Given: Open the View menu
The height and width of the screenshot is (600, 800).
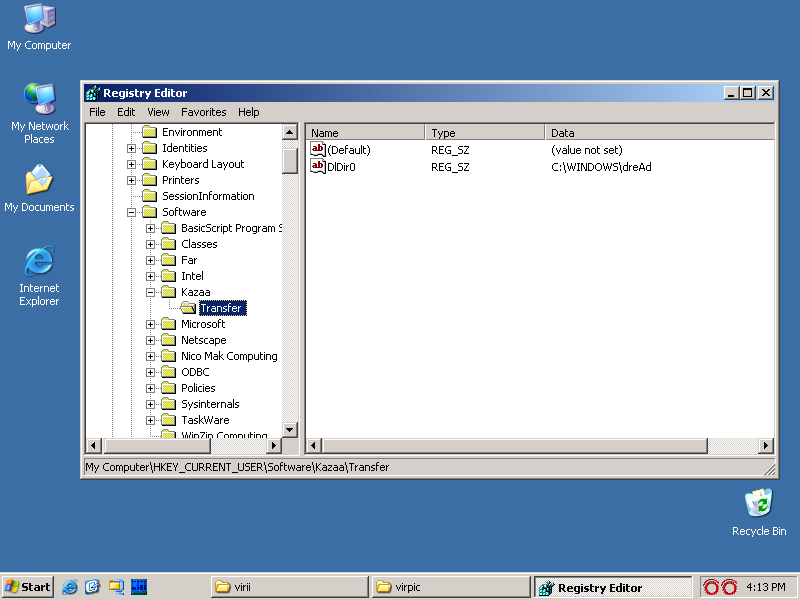Looking at the screenshot, I should tap(158, 112).
